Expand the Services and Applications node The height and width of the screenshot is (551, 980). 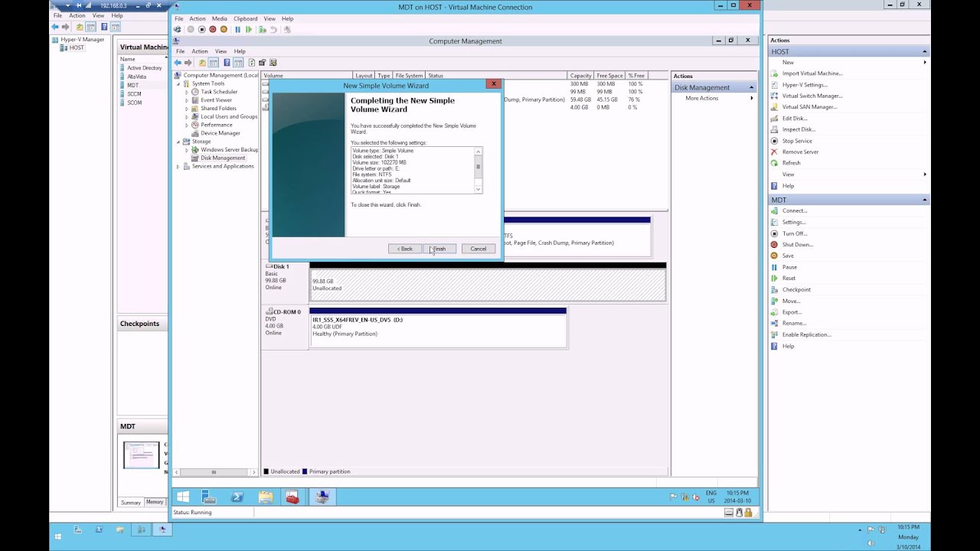178,167
